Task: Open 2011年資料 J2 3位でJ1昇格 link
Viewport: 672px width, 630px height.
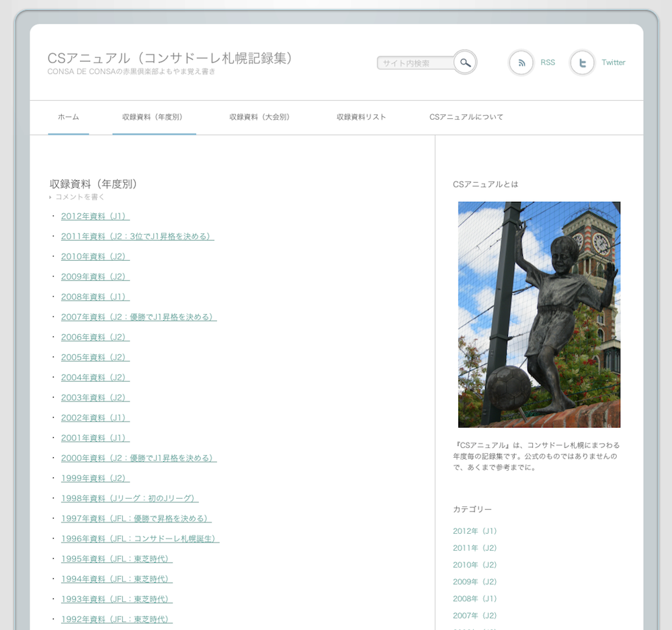Action: (137, 236)
